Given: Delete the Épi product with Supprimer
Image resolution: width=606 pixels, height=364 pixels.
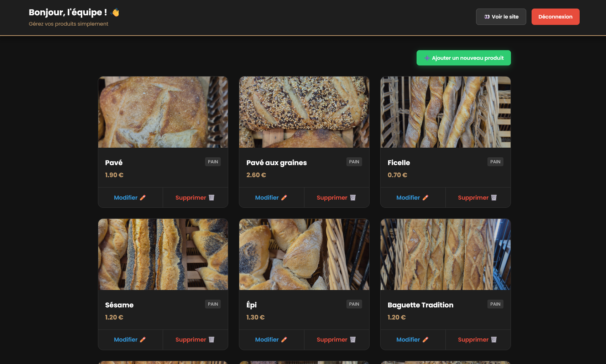Looking at the screenshot, I should [x=336, y=339].
